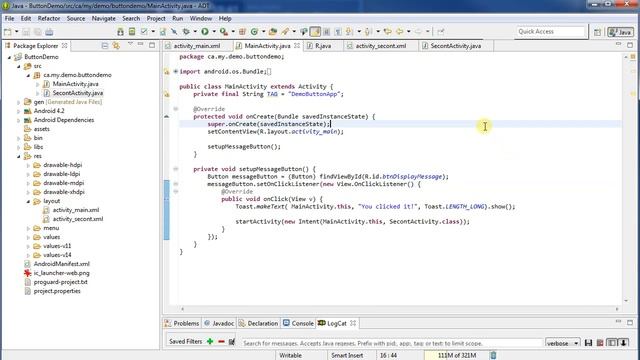The height and width of the screenshot is (360, 640).
Task: Click the 111M of 321M heap status
Action: click(x=457, y=356)
